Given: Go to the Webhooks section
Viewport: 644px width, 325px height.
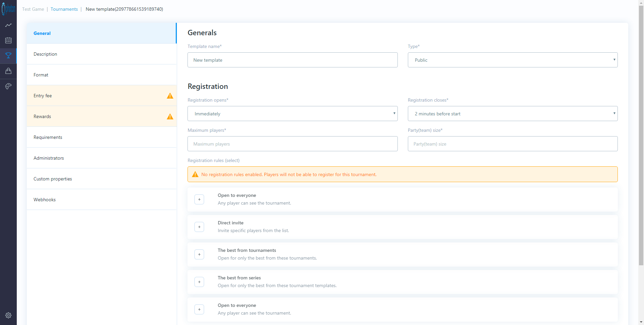Looking at the screenshot, I should click(45, 200).
